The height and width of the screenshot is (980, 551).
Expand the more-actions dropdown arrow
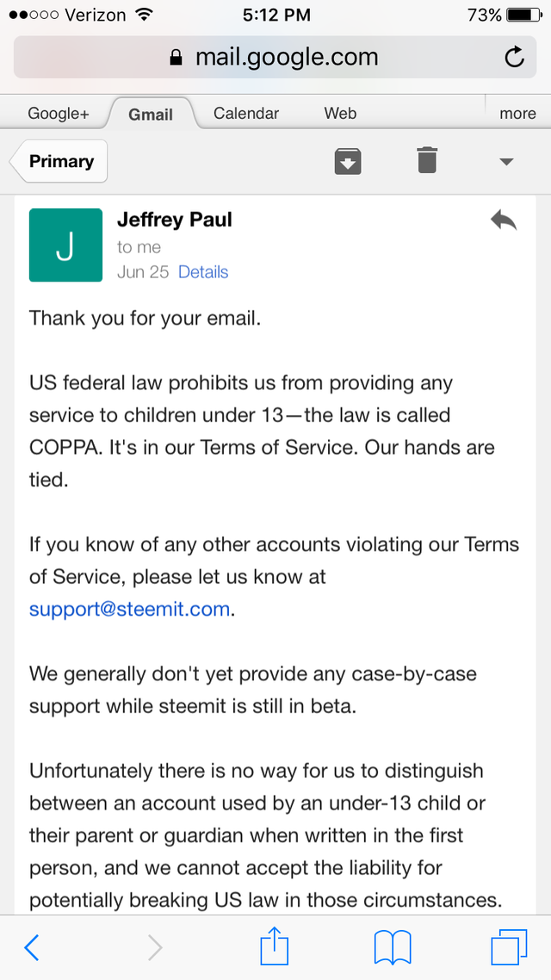(506, 162)
